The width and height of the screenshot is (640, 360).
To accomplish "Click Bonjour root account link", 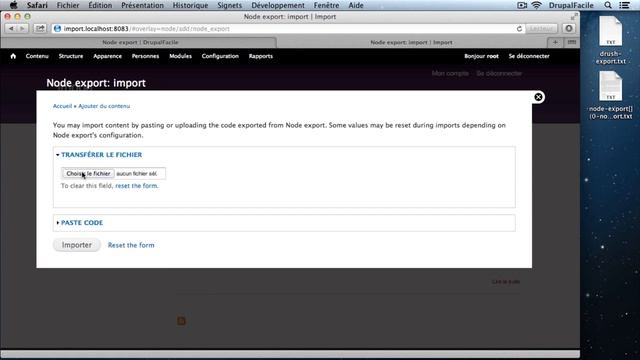I will (x=481, y=56).
